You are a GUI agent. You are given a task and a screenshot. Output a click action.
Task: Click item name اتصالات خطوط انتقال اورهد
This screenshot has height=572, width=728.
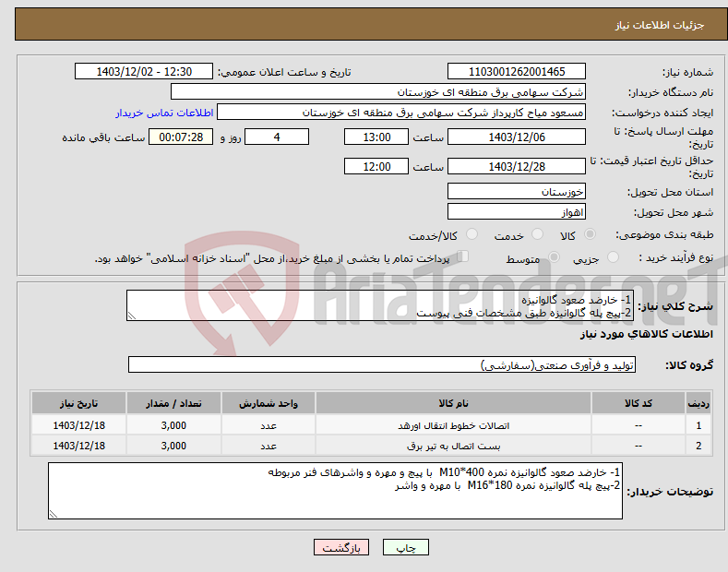pos(453,425)
